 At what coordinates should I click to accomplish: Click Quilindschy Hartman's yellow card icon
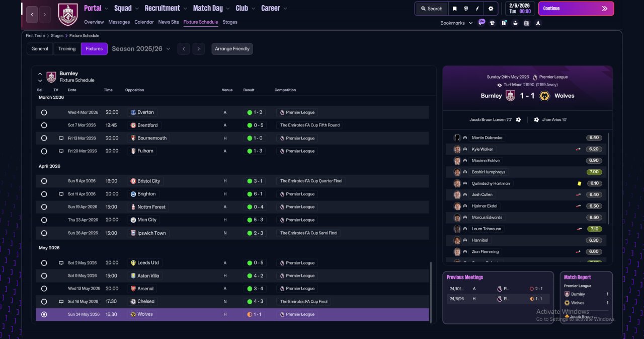point(580,183)
